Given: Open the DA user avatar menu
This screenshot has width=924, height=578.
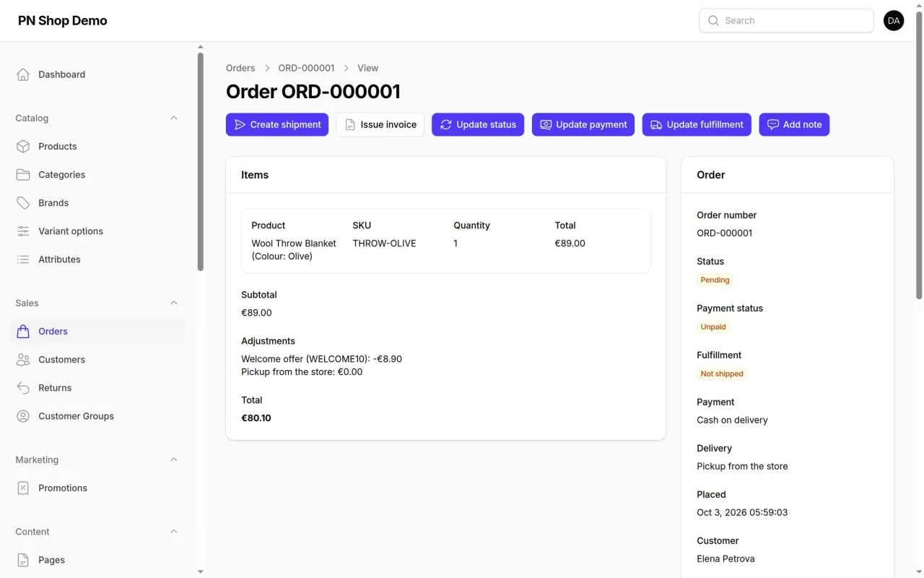Looking at the screenshot, I should pyautogui.click(x=894, y=21).
